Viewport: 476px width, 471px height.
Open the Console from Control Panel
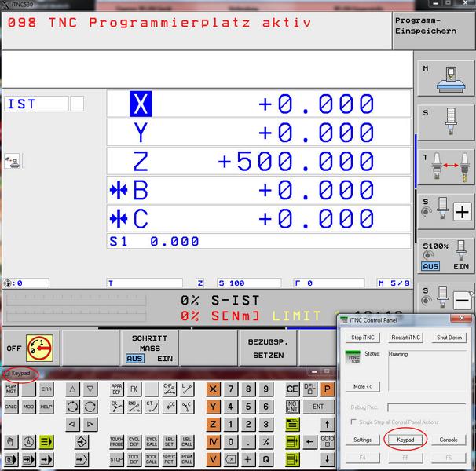449,440
